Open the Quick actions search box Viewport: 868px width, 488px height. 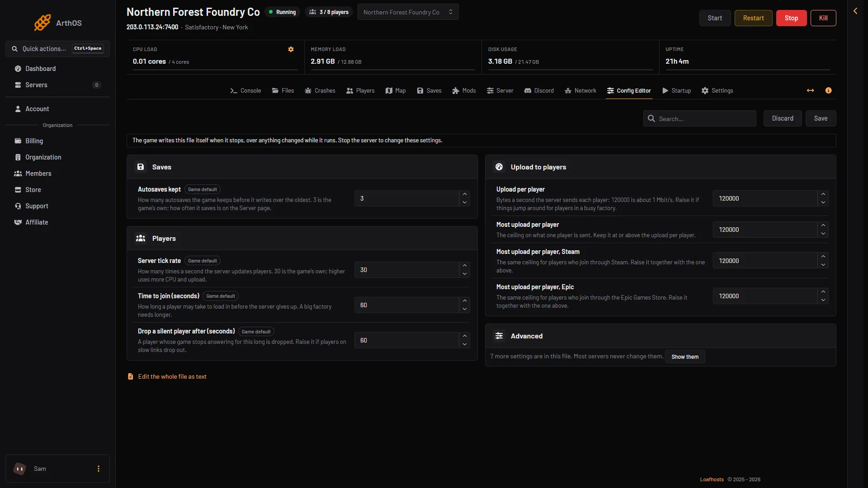click(x=57, y=49)
